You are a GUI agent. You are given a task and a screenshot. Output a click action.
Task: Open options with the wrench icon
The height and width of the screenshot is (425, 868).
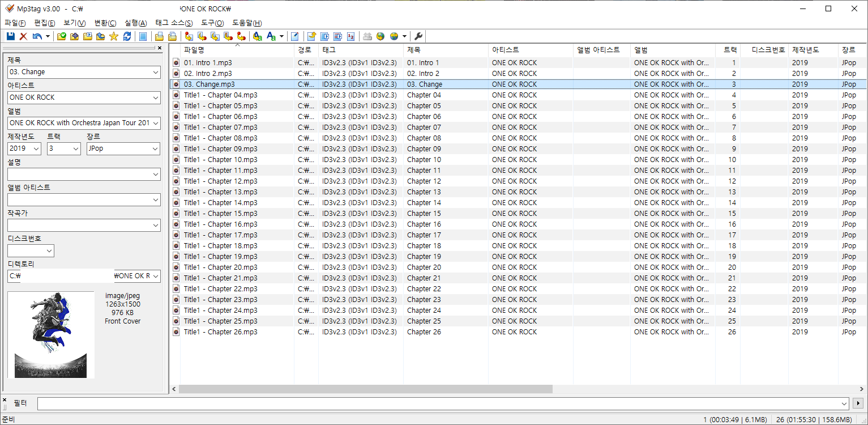(418, 36)
